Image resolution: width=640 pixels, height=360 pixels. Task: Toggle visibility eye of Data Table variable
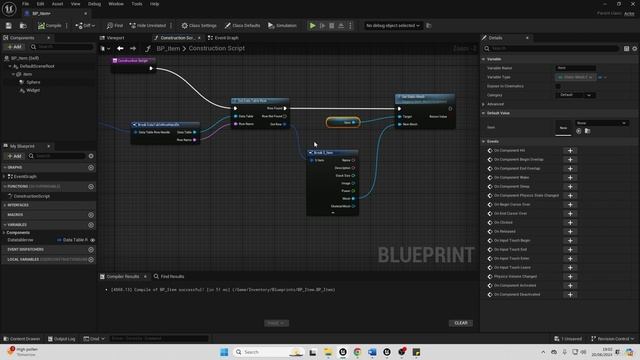click(93, 240)
